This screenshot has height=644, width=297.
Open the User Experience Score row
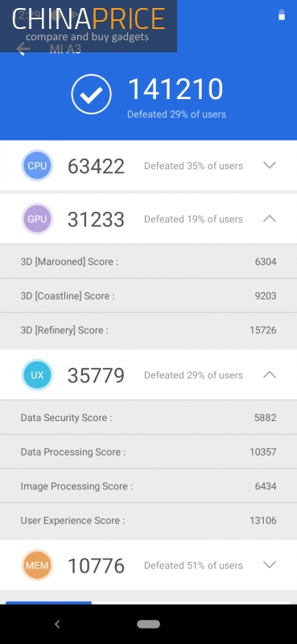coord(148,521)
